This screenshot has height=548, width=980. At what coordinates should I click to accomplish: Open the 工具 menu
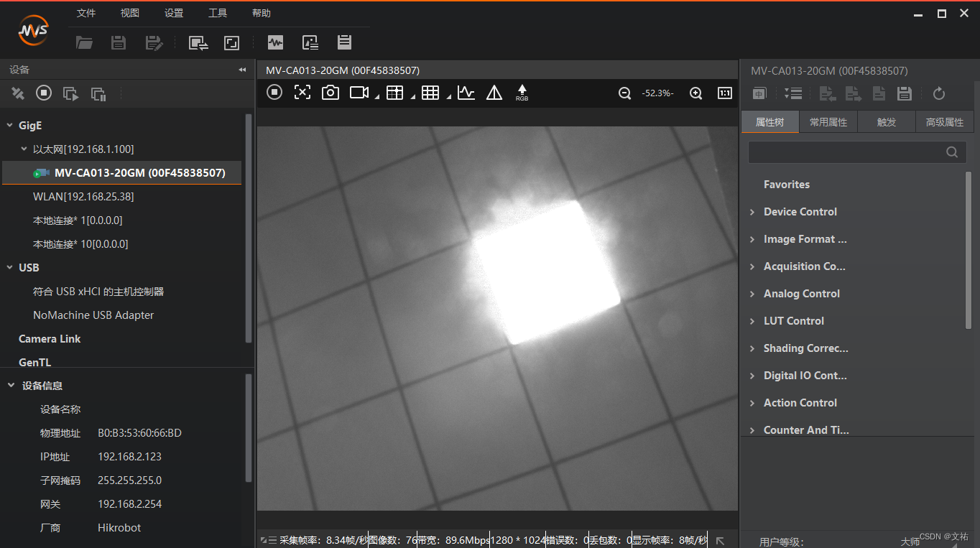[x=218, y=13]
